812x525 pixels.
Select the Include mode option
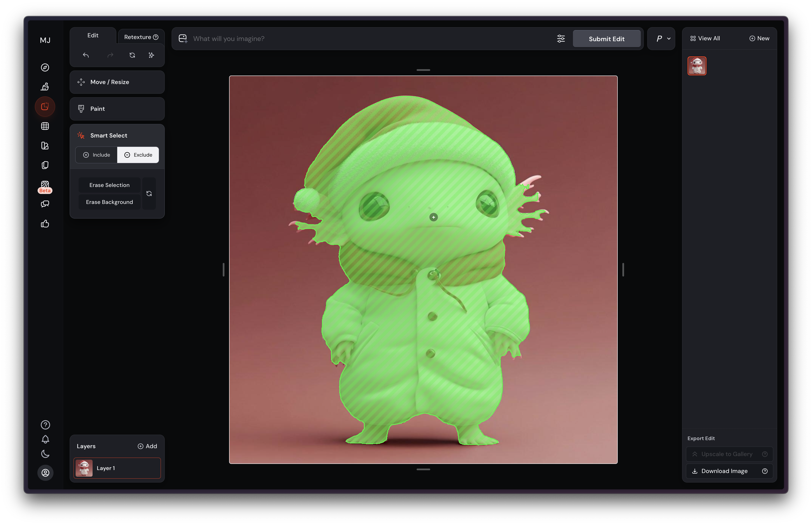[x=97, y=155]
